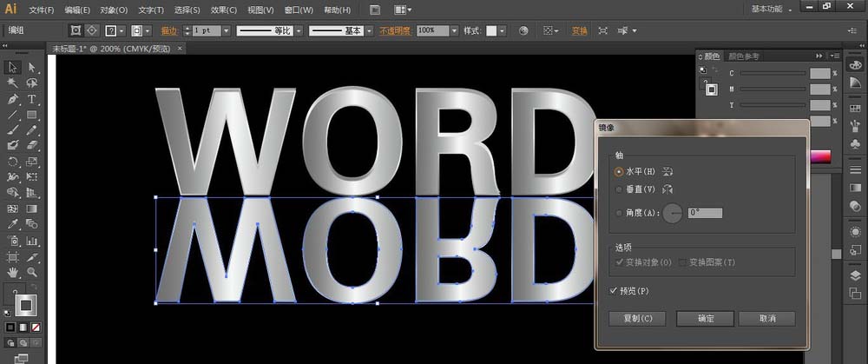Image resolution: width=868 pixels, height=364 pixels.
Task: Open the Window menu
Action: [x=299, y=10]
